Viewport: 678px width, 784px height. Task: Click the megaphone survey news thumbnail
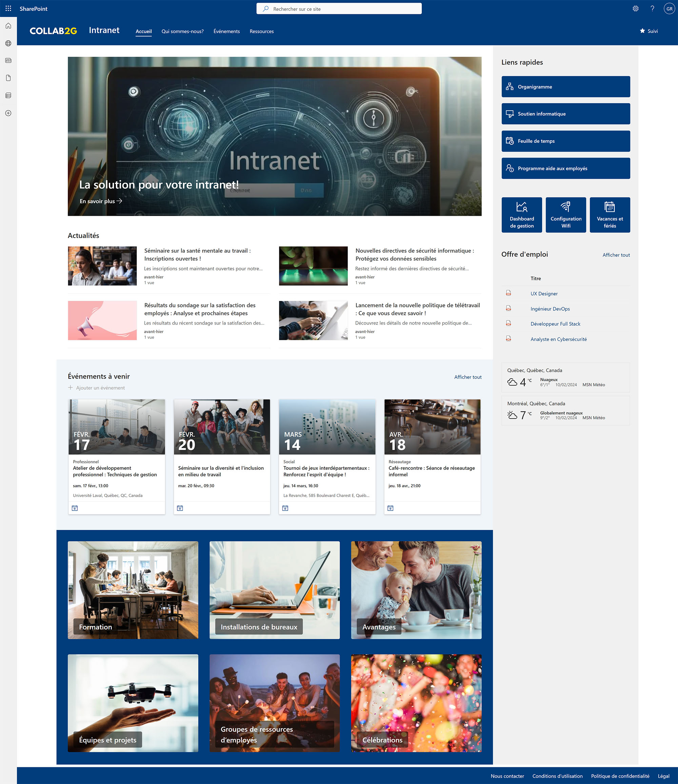(102, 320)
